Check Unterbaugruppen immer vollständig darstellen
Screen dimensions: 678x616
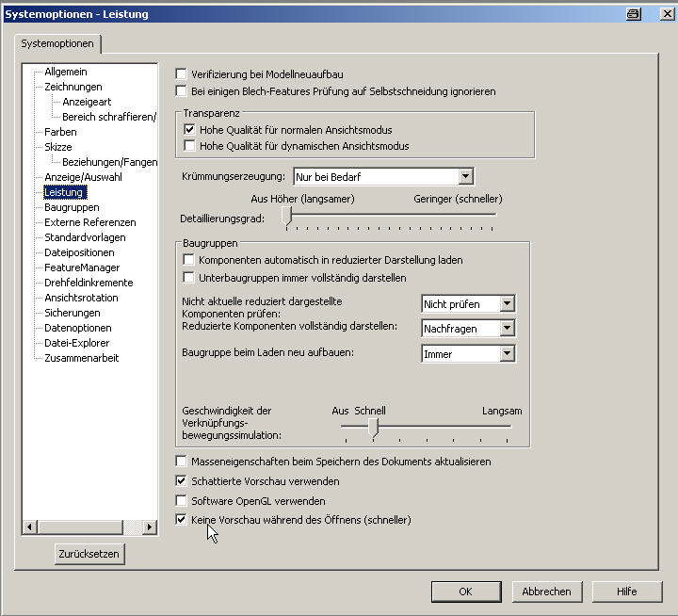188,277
